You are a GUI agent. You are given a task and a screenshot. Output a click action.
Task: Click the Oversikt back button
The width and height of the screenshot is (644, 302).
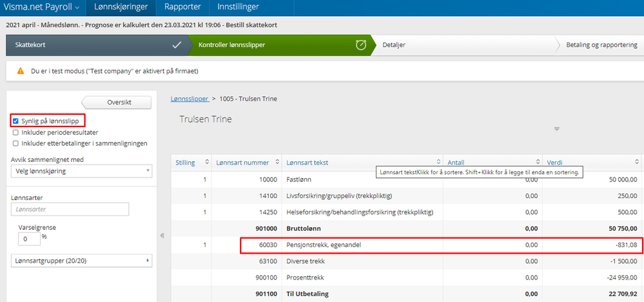pyautogui.click(x=117, y=103)
